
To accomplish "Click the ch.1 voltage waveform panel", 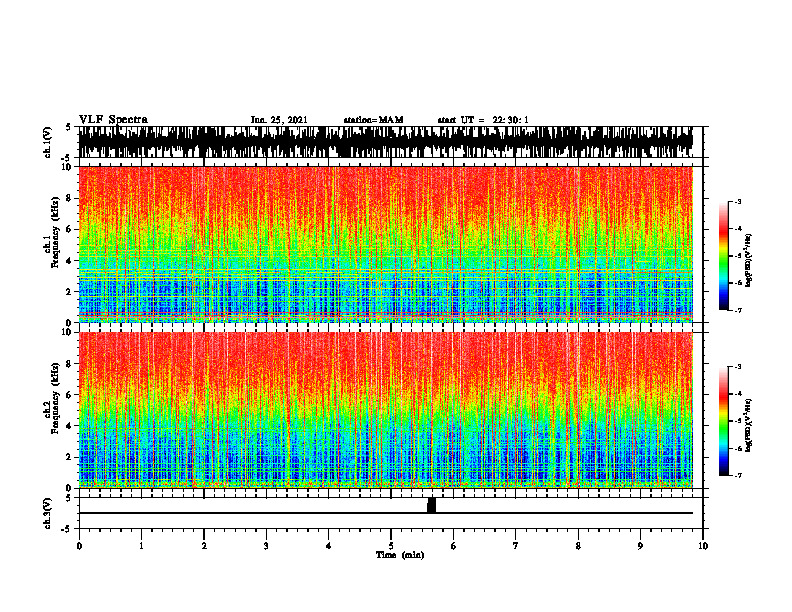I will (x=390, y=142).
